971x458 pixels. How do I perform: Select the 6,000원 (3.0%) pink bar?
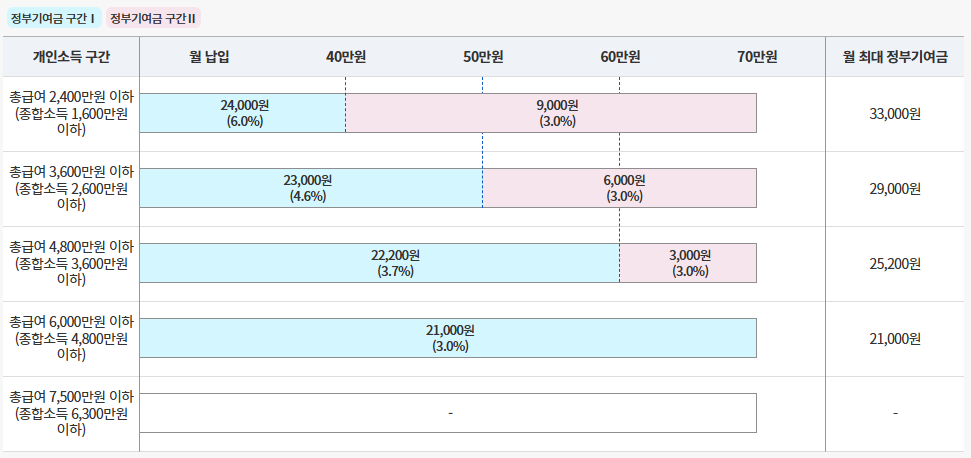[620, 188]
